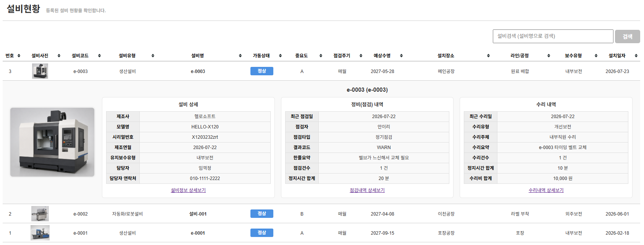Sort table by 설비코드 sort icon

pos(99,56)
